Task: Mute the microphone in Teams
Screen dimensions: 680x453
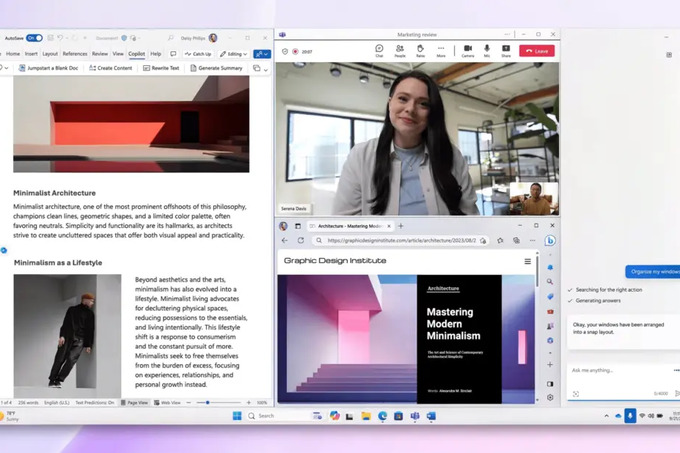Action: pos(487,49)
